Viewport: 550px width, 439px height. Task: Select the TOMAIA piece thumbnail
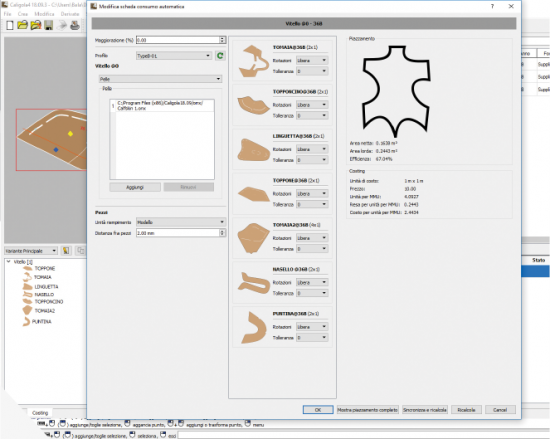coord(252,60)
